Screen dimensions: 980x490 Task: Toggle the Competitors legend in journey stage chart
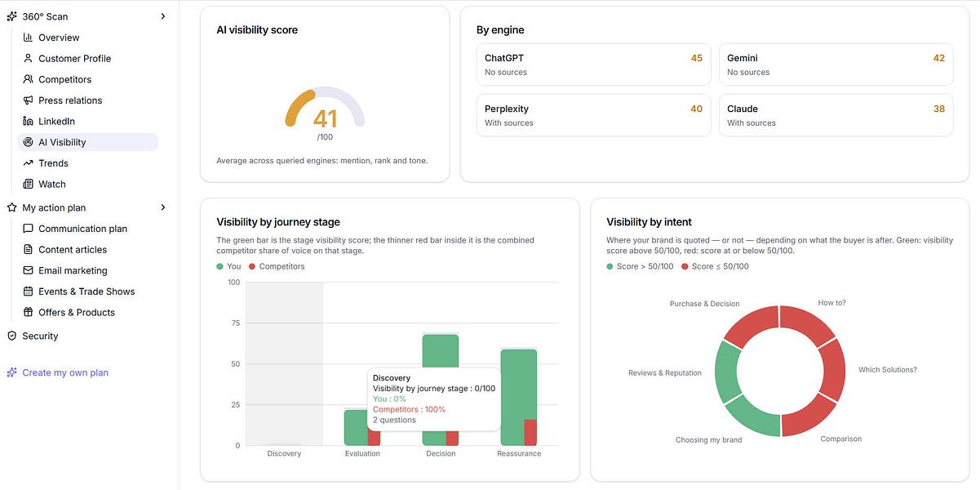point(277,266)
